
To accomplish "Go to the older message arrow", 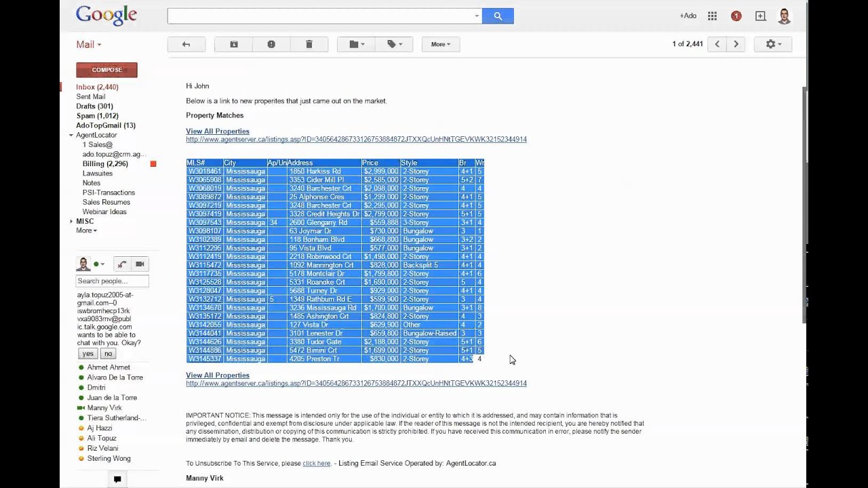I will 736,44.
